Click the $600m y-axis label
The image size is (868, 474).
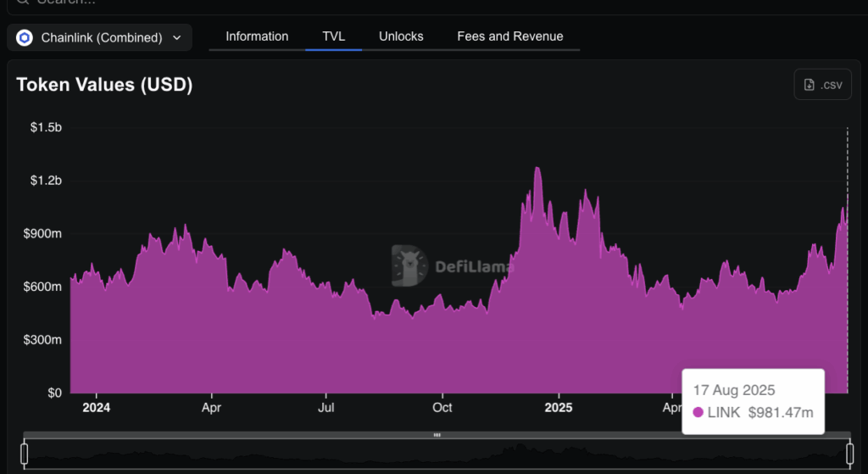(x=42, y=287)
